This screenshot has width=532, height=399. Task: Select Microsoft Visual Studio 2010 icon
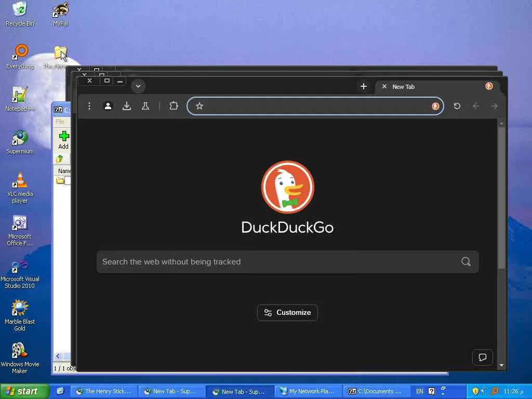[x=20, y=273]
